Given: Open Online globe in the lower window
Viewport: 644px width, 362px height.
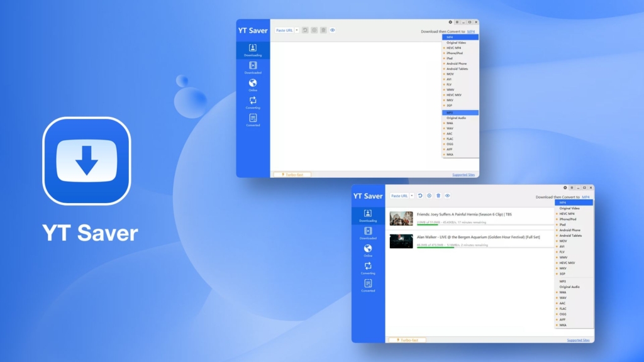Looking at the screenshot, I should pos(367,251).
